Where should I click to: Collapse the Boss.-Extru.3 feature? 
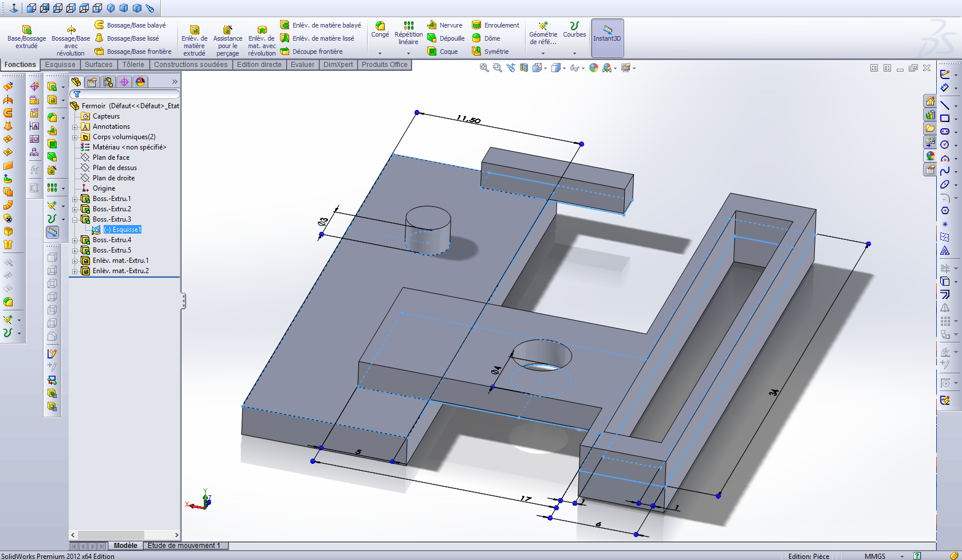pos(76,219)
